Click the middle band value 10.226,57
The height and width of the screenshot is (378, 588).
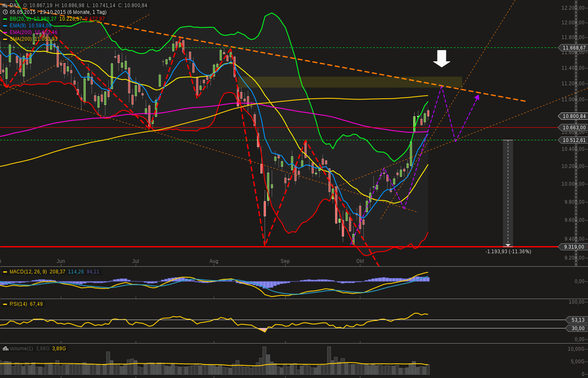coord(71,19)
